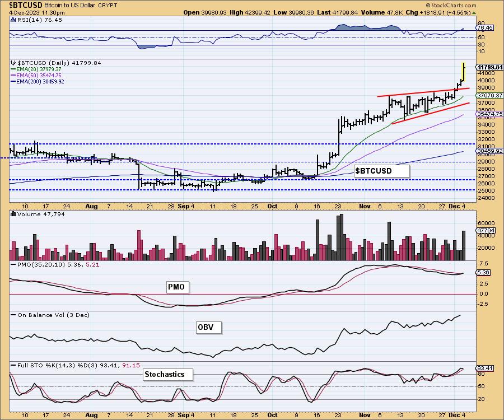Click the 'Dec' label on the bottom date axis
The height and width of the screenshot is (420, 504).
point(454,415)
